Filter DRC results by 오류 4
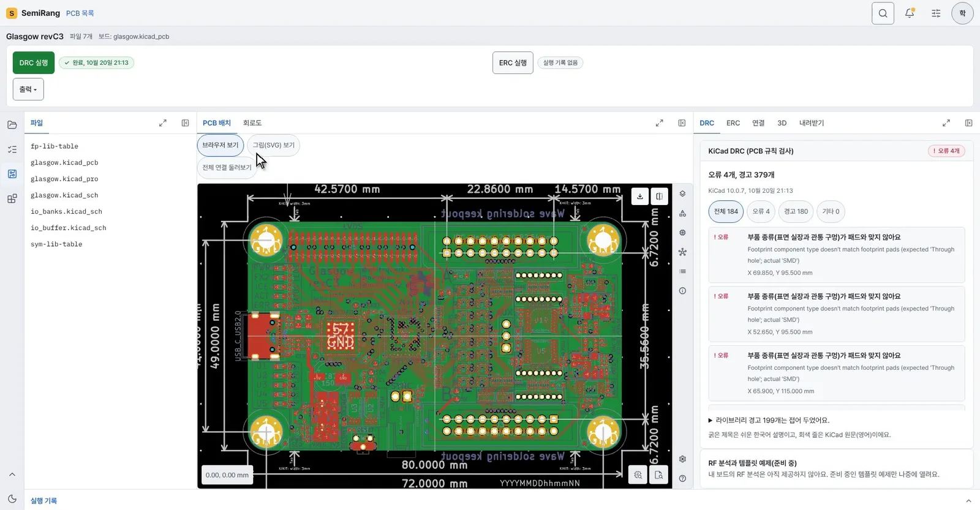Screen dimensions: 980x510 click(x=761, y=211)
